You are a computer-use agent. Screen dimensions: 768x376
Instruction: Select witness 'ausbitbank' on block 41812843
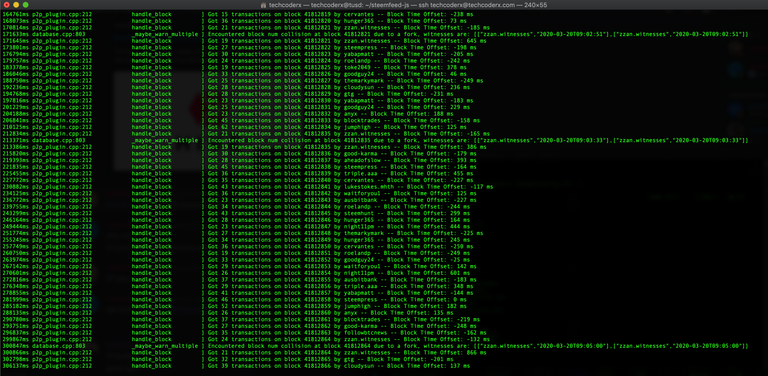click(360, 200)
